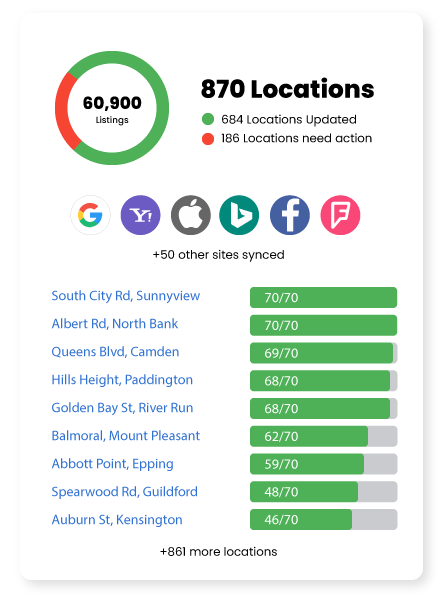The width and height of the screenshot is (446, 603).
Task: Click the 59/70 progress bar for Abbott Point
Action: point(323,464)
